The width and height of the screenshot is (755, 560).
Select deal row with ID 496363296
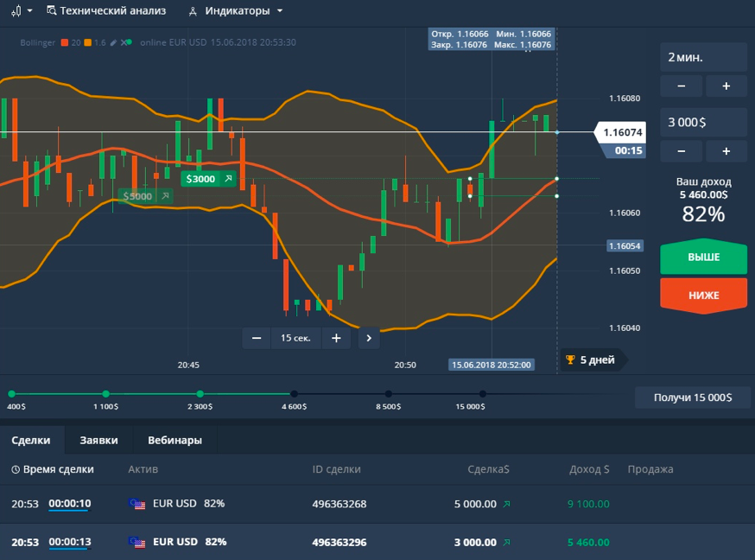377,542
